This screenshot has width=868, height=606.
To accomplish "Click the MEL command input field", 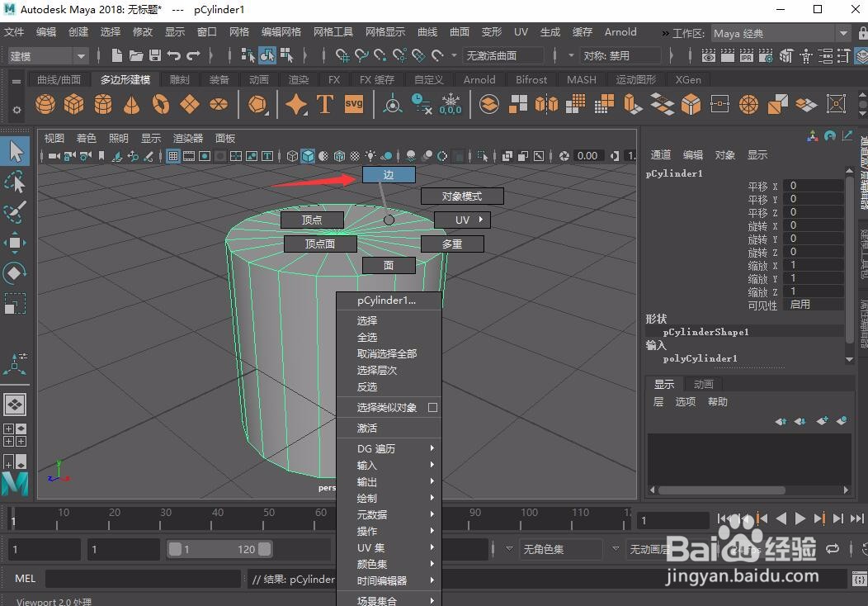I will (143, 579).
